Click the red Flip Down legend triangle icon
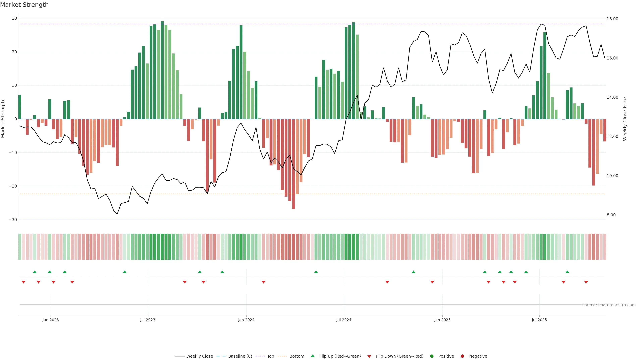 pos(369,356)
